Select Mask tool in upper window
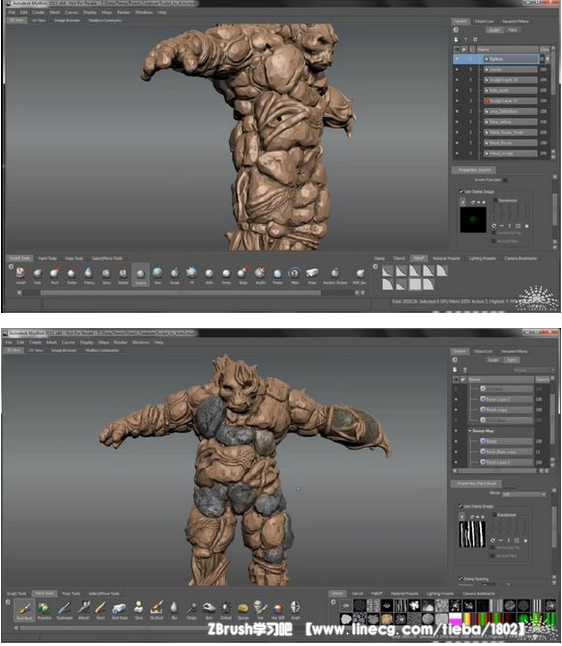 coord(295,274)
